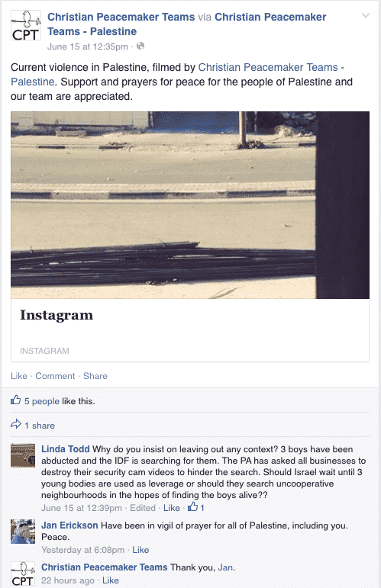This screenshot has height=588, width=381.
Task: Click the globe public privacy icon
Action: coord(140,46)
